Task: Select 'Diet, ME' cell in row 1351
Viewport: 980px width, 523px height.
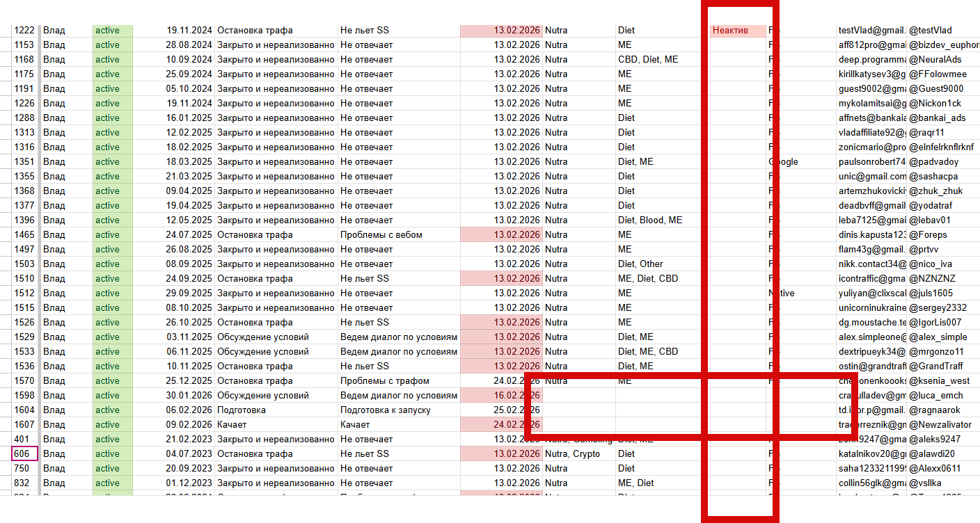Action: pyautogui.click(x=662, y=162)
